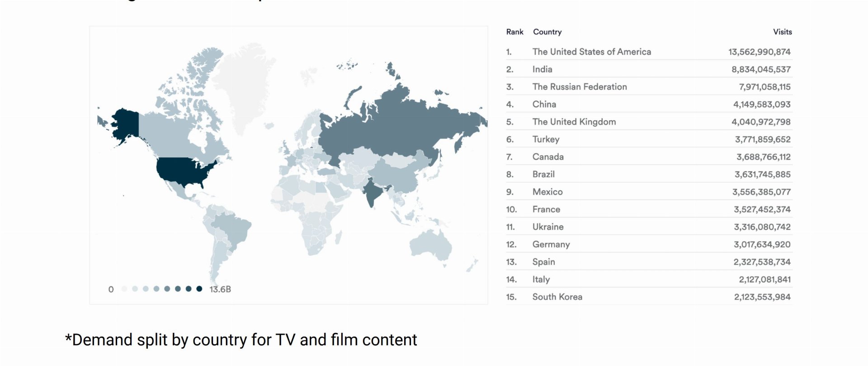Click the United States on the map
Viewport: 868px width, 366px height.
tap(183, 170)
